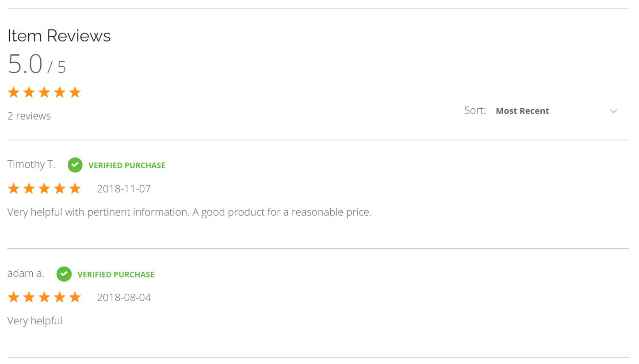Click reviewer name adam a.
The image size is (639, 364).
click(26, 273)
